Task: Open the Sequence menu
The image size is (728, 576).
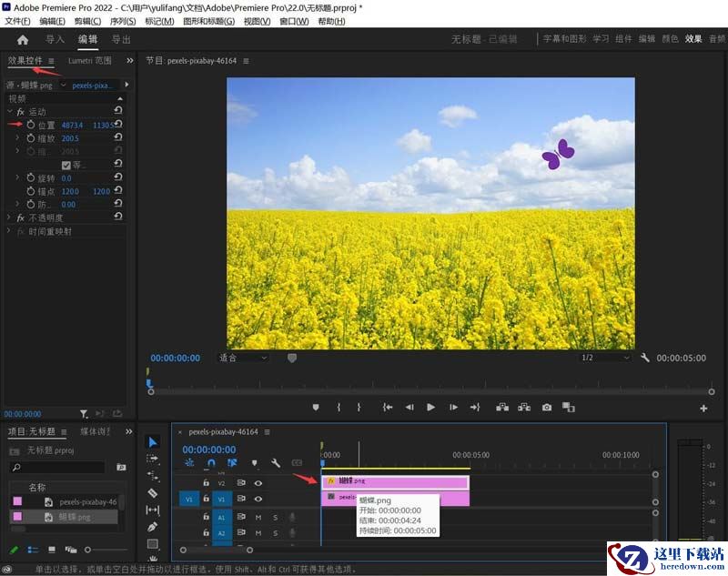Action: click(x=123, y=21)
